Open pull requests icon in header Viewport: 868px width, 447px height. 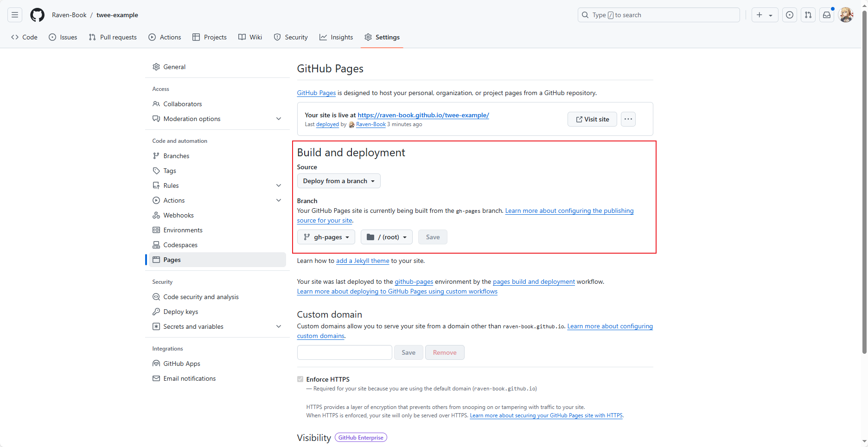click(x=808, y=15)
